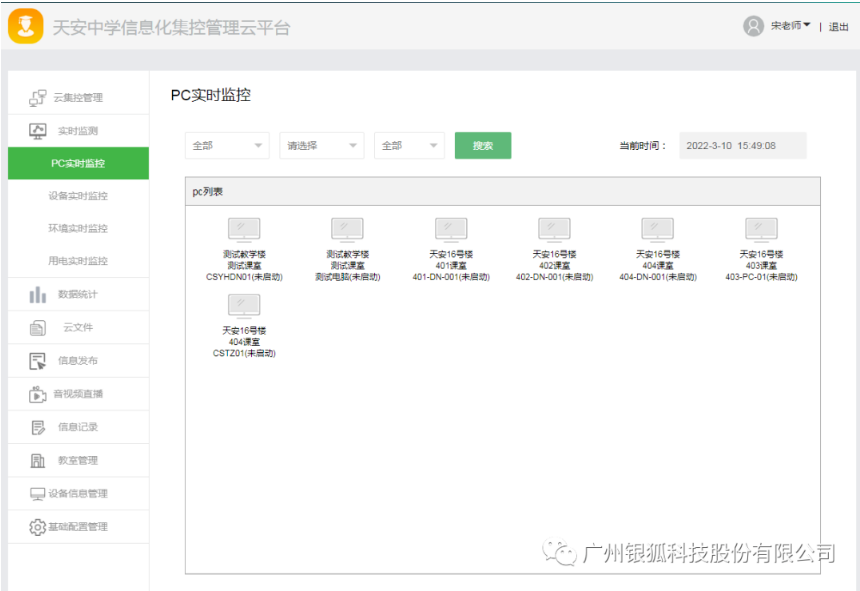Open the 宋老师 user dropdown menu

coord(790,26)
